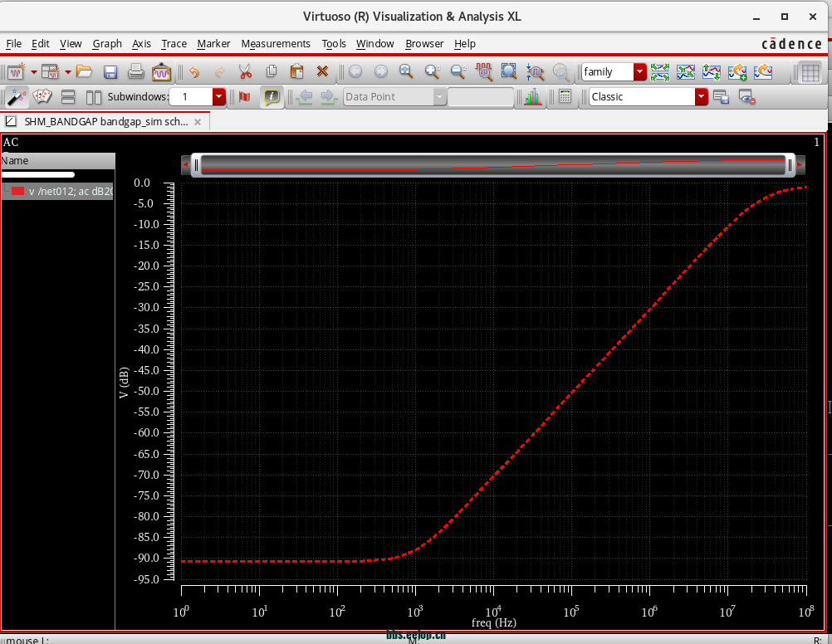Open the Edit menu

(41, 43)
